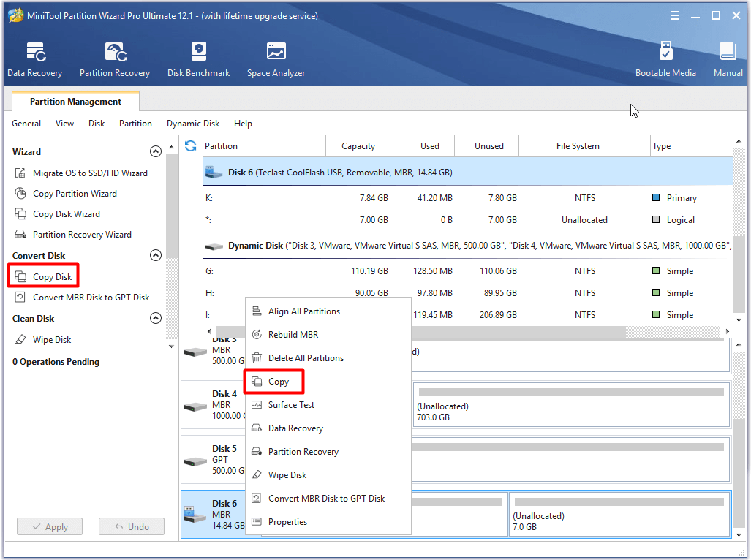
Task: Choose Properties text in context menu
Action: click(x=287, y=522)
